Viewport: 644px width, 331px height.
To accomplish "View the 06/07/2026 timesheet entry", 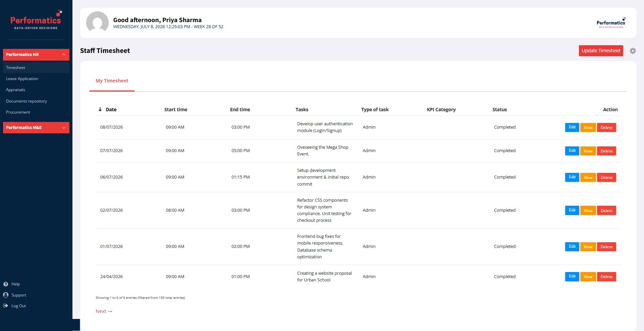I will click(x=588, y=177).
